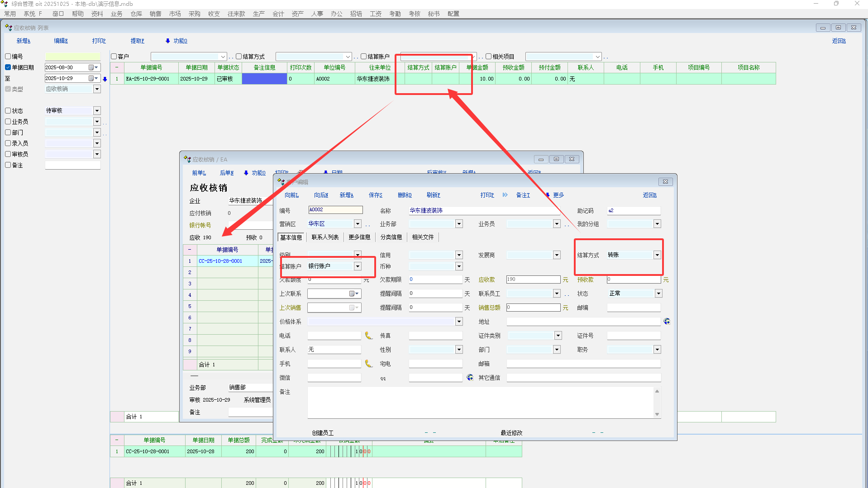Check the 客户 filter checkbox
868x488 pixels.
click(114, 57)
